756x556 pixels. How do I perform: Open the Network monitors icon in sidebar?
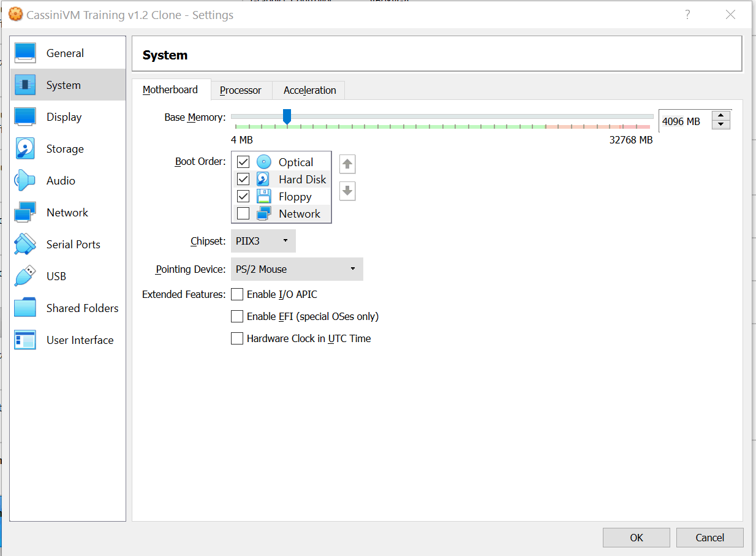point(26,213)
